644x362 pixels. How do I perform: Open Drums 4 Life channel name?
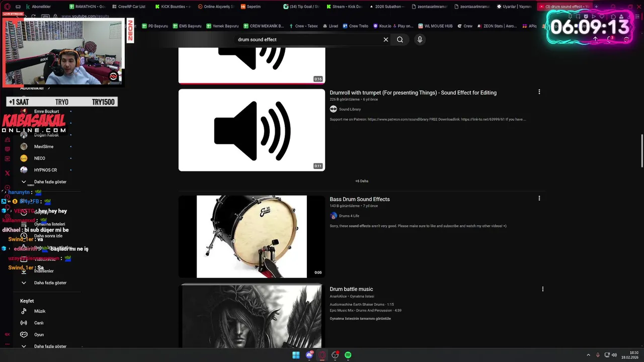[x=349, y=216]
